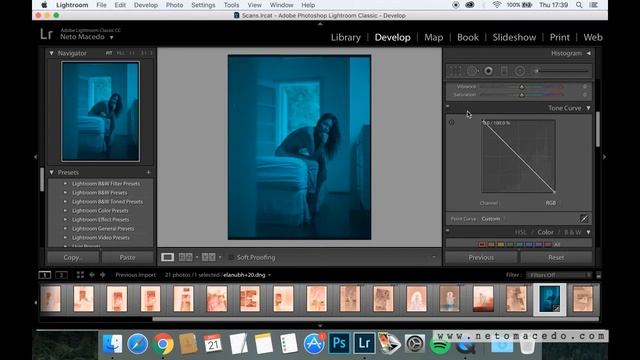Screen dimensions: 640x360
Task: Click the Reset button
Action: [556, 257]
